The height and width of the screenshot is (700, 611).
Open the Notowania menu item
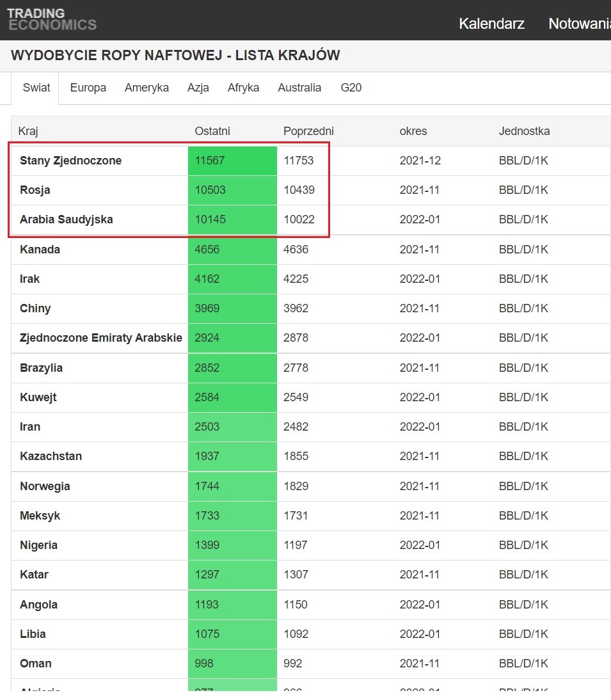point(578,24)
